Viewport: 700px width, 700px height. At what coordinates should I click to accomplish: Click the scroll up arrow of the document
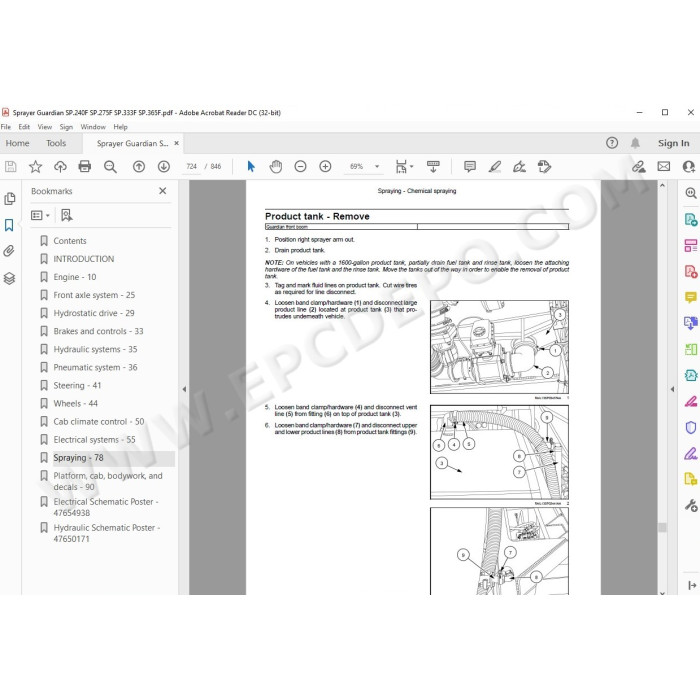[662, 185]
